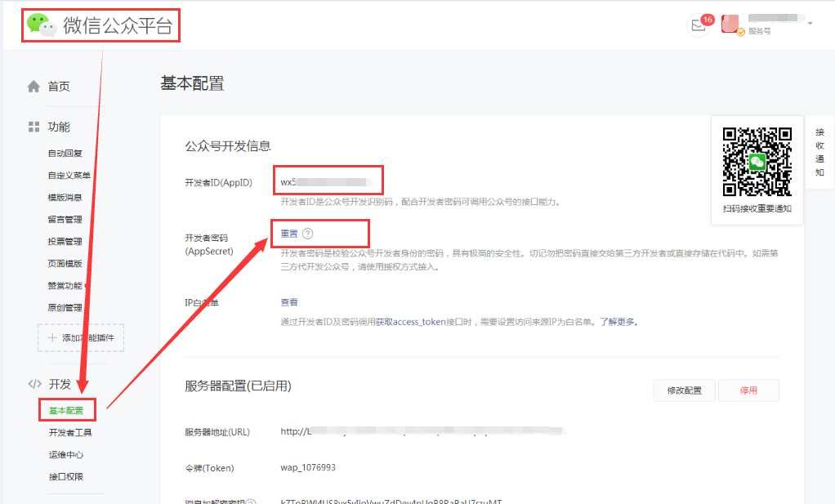Open 赞赏功能 in the sidebar
Viewport: 835px width, 504px height.
tap(65, 286)
